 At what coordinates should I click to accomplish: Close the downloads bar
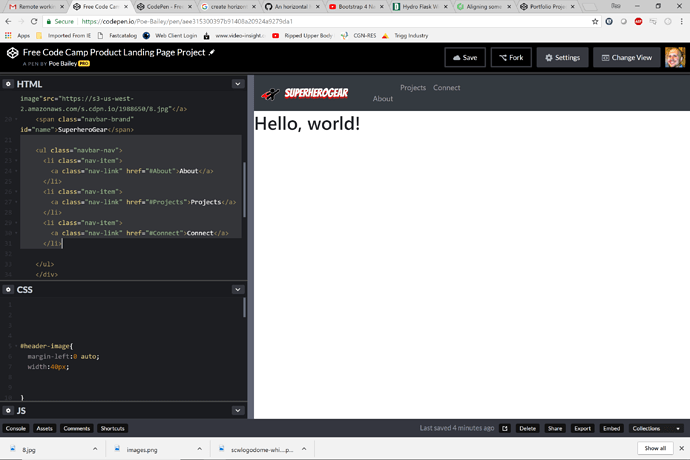pos(681,448)
